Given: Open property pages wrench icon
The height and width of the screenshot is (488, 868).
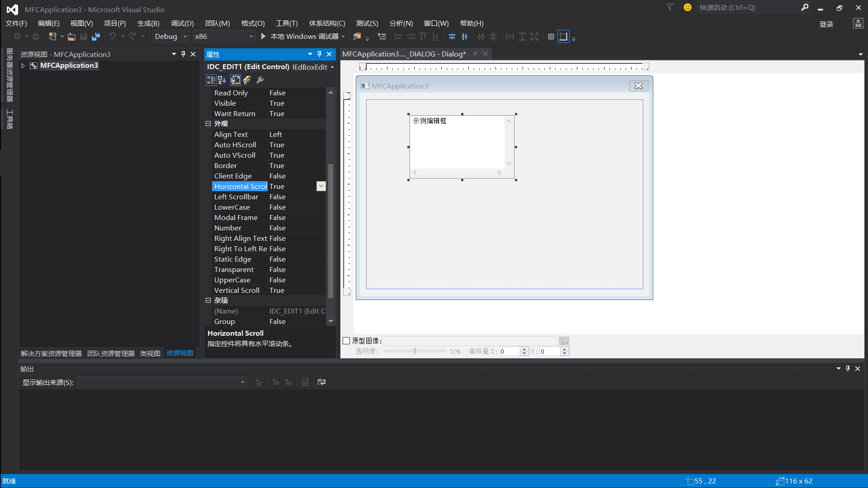Looking at the screenshot, I should (x=260, y=80).
